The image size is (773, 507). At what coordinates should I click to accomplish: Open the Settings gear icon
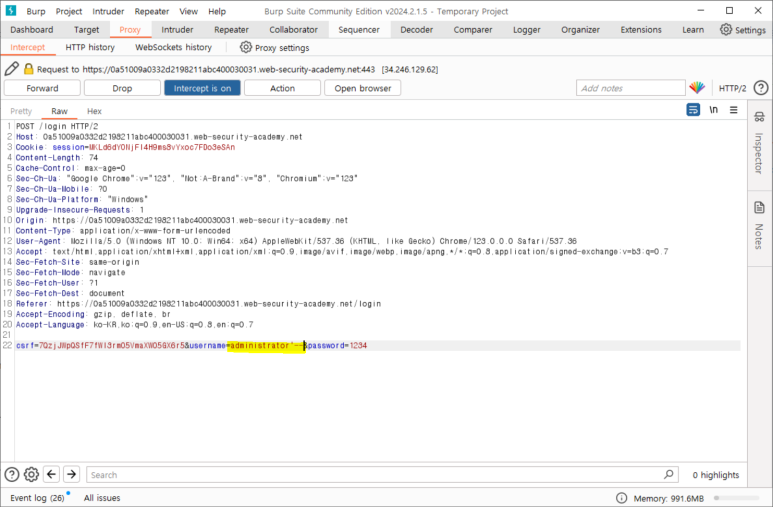pos(726,30)
